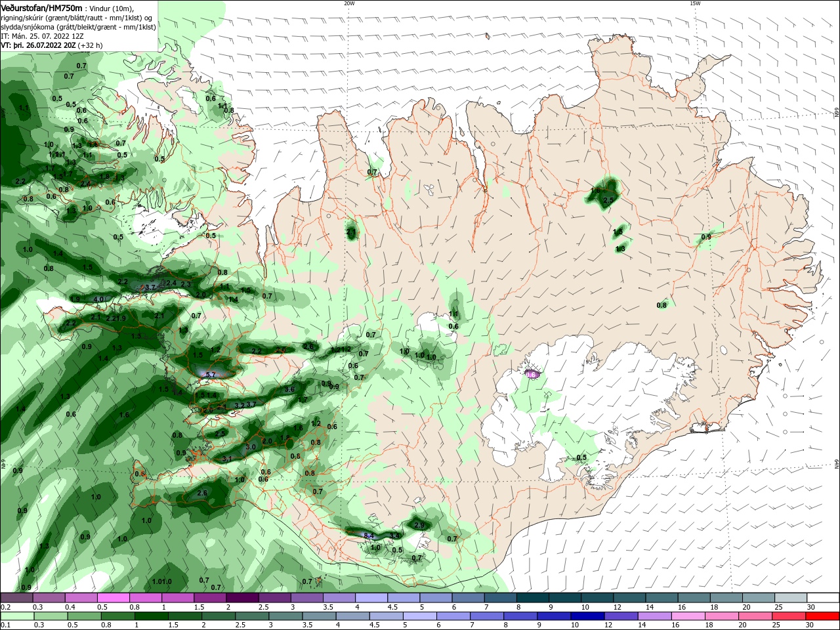Pick lower legend green swatch between 0.5 and 0.8
The image size is (840, 630).
84,616
